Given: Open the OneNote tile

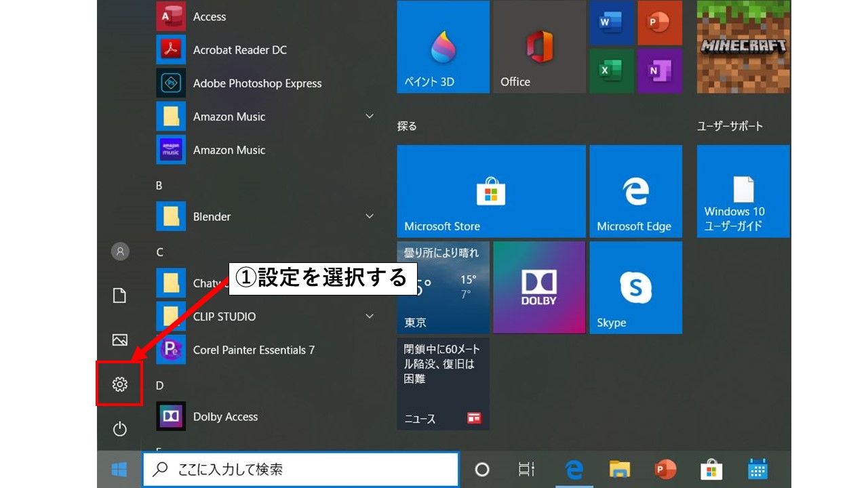Looking at the screenshot, I should coord(660,70).
